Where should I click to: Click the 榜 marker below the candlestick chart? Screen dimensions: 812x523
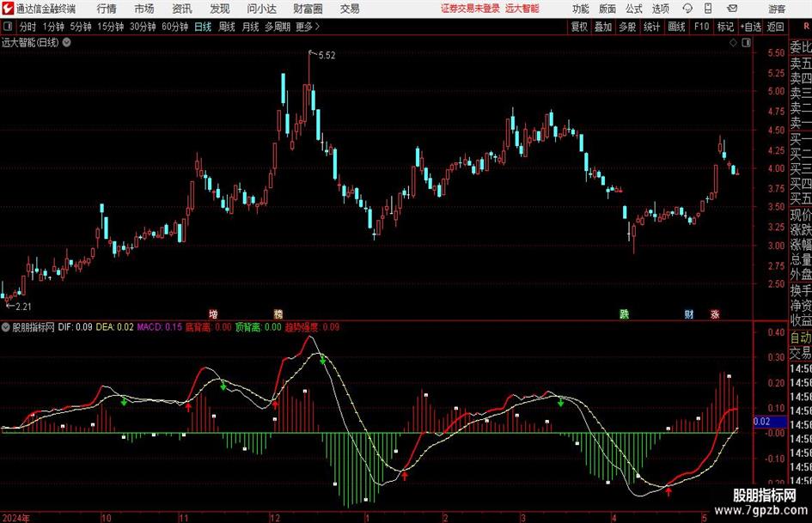pos(278,313)
